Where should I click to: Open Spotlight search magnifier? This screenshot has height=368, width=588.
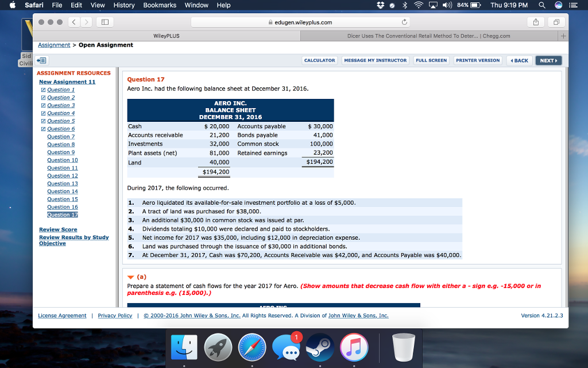542,5
